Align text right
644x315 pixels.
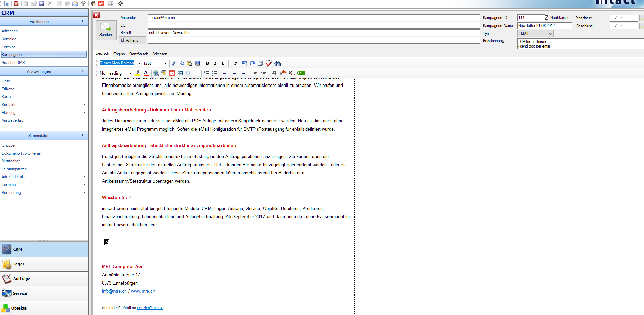[x=243, y=73]
